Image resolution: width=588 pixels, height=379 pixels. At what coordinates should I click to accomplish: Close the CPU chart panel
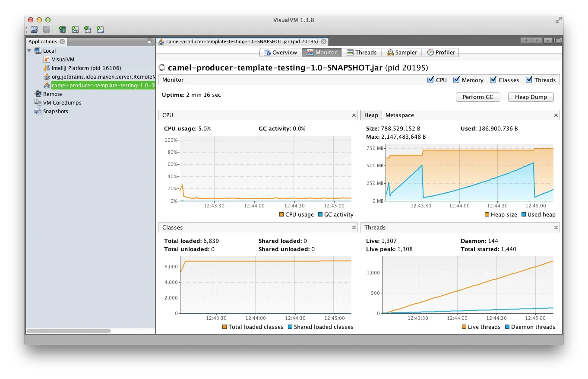354,115
